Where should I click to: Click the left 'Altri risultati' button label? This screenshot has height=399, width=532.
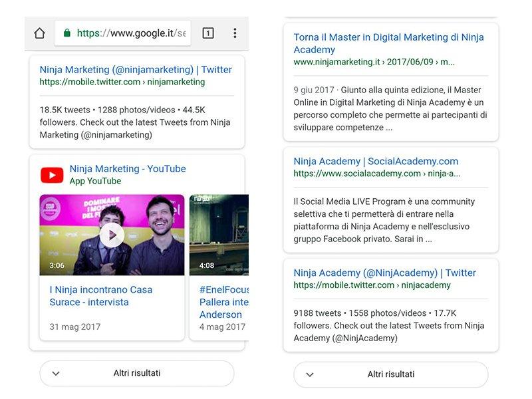pyautogui.click(x=136, y=373)
